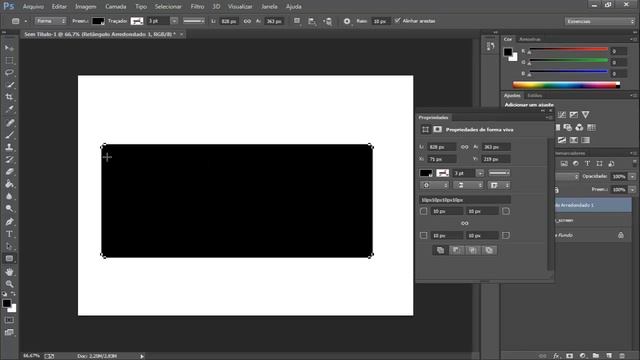The height and width of the screenshot is (360, 640).
Task: Open the History panel icon
Action: [490, 47]
